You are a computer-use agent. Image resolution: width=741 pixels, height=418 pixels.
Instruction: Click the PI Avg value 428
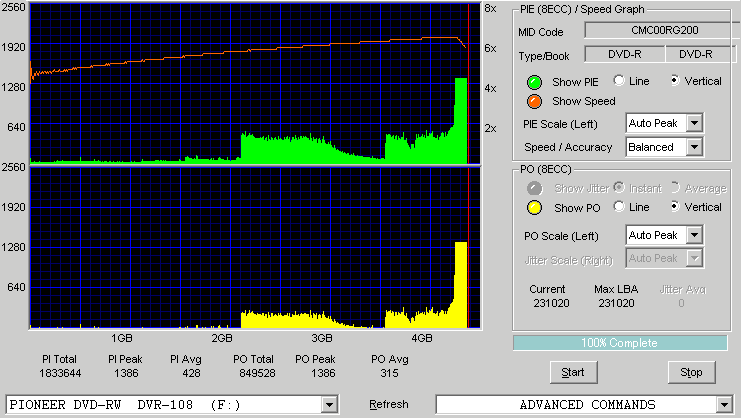191,373
